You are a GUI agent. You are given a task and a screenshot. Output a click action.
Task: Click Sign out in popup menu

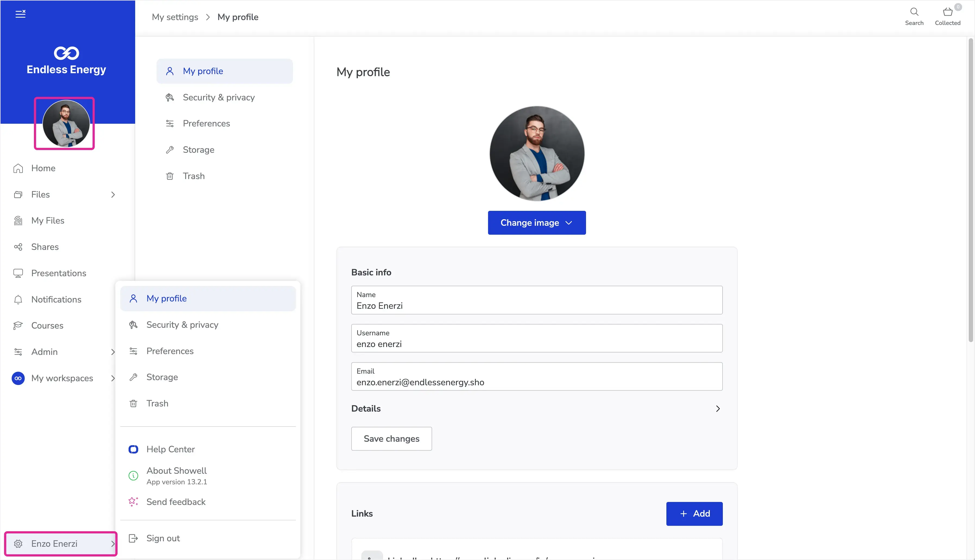(163, 538)
